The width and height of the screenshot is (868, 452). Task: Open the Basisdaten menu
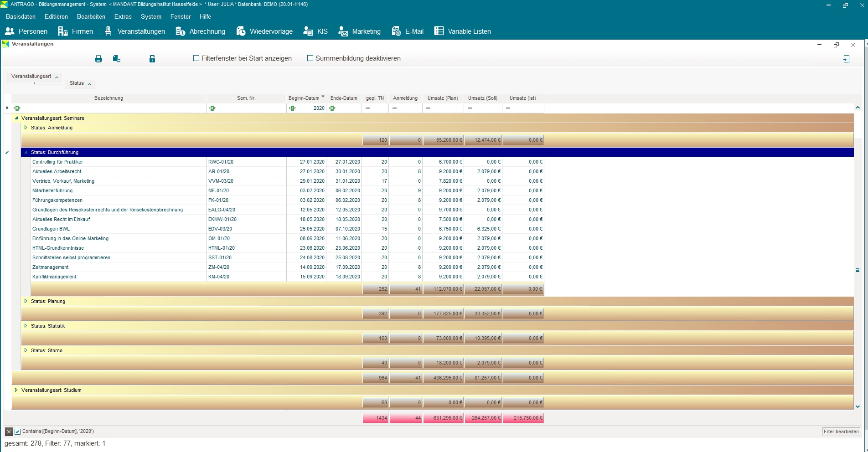[21, 16]
